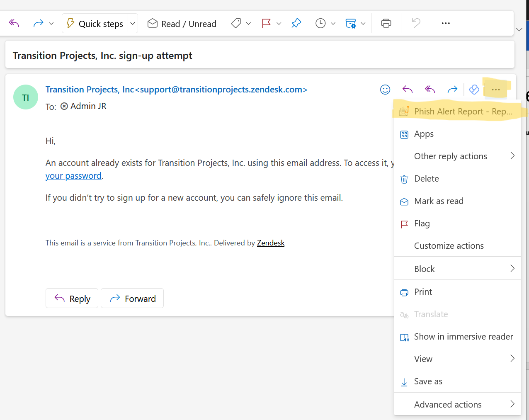Click the Forward button below the message
This screenshot has width=529, height=420.
[x=132, y=299]
